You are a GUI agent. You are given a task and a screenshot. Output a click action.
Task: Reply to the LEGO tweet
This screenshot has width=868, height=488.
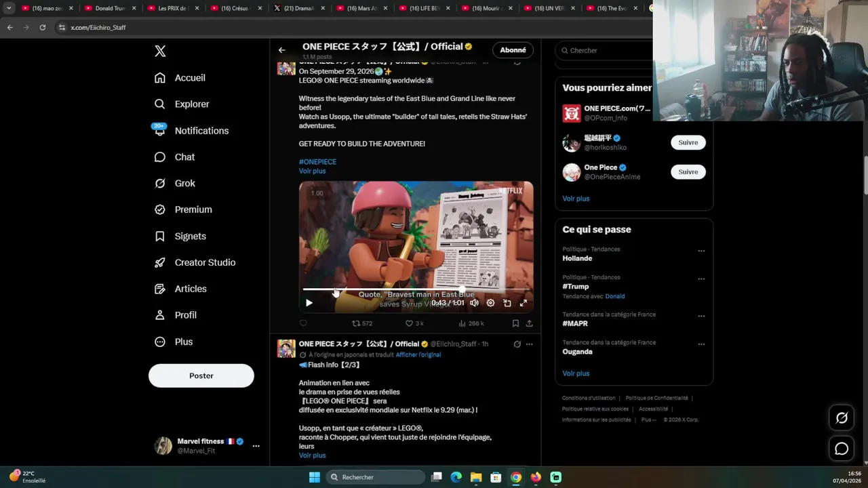[x=303, y=323]
